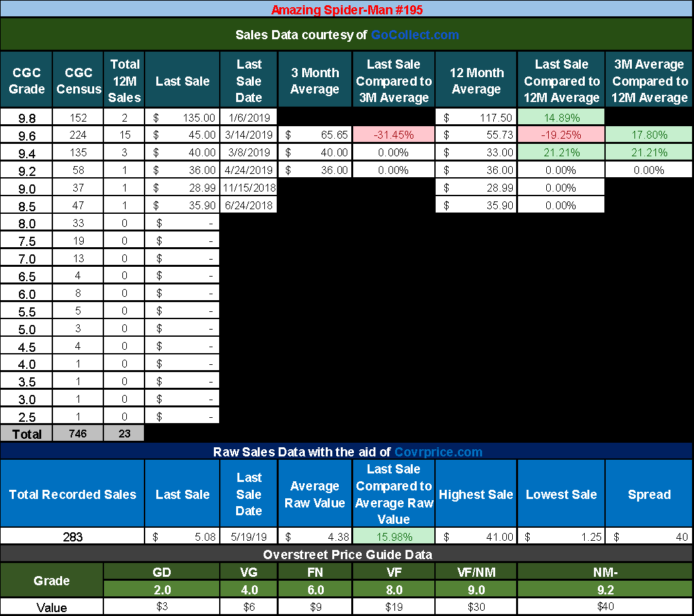Select the $41.00 highest sale cell
Screen dimensions: 694x616
click(476, 536)
